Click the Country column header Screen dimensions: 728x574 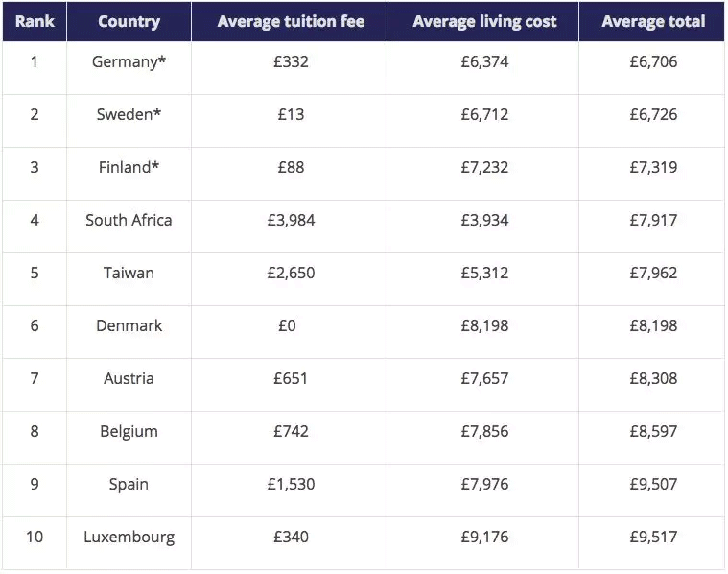pos(129,21)
